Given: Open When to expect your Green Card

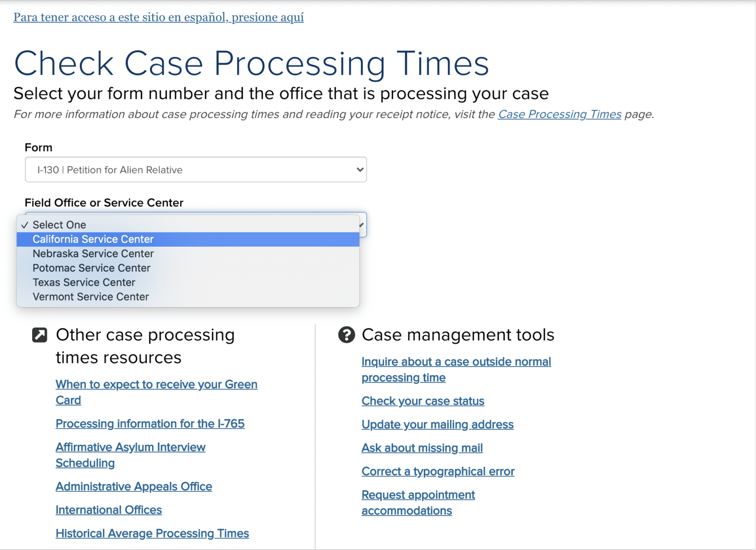Looking at the screenshot, I should [x=156, y=392].
